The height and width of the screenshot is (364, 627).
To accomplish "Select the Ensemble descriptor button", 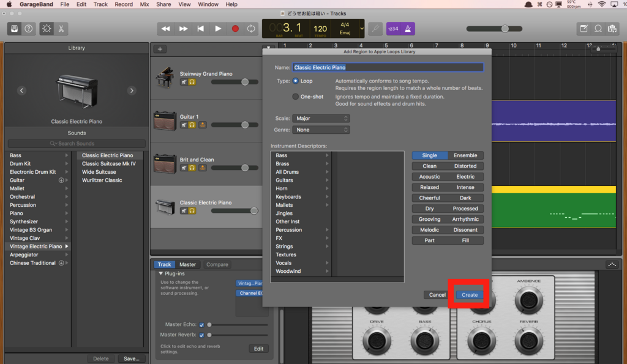I will coord(465,155).
